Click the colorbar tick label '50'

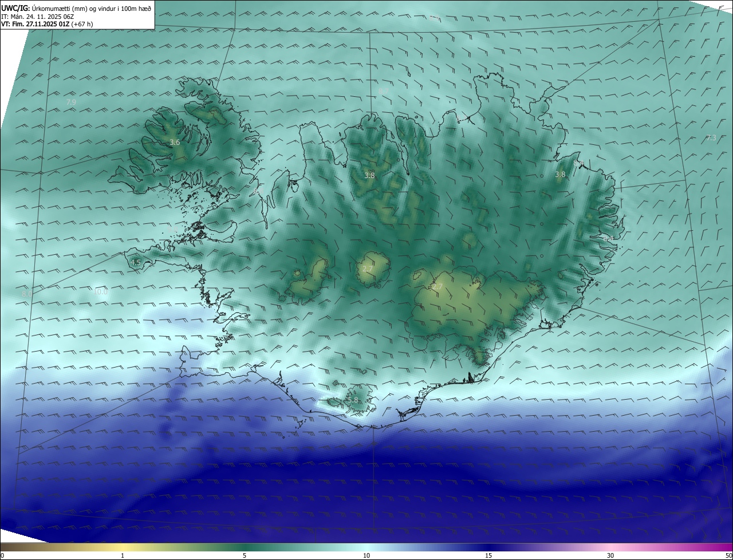[x=728, y=555]
